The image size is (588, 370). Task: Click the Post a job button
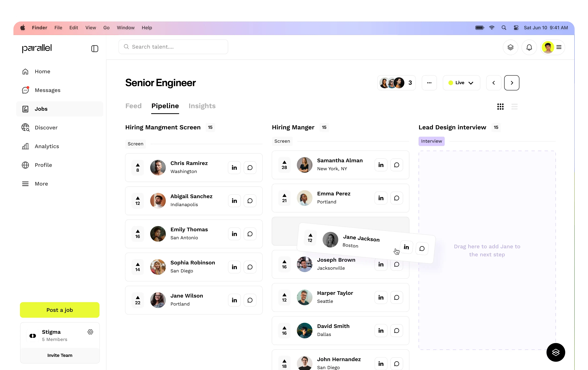[60, 310]
